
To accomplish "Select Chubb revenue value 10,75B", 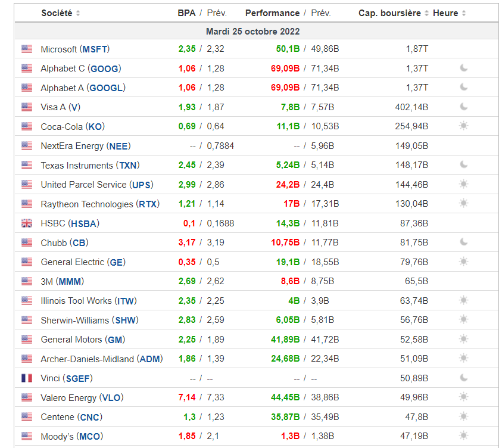I will (x=285, y=242).
